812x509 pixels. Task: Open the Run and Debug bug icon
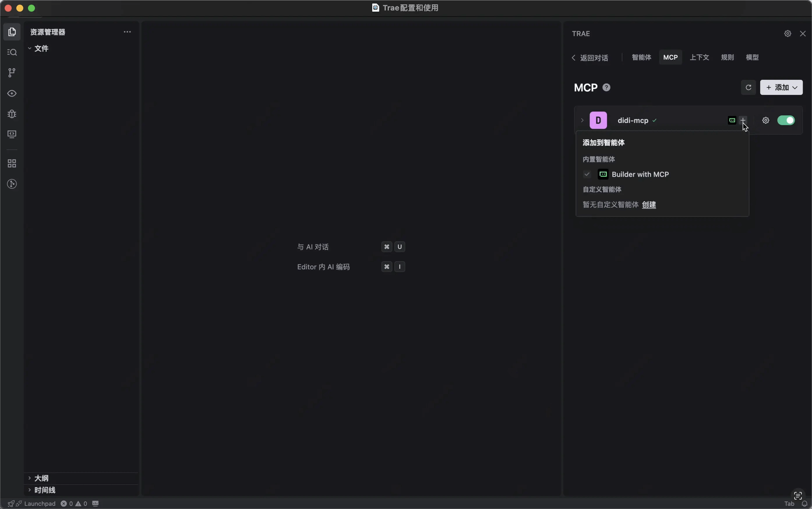pos(12,114)
